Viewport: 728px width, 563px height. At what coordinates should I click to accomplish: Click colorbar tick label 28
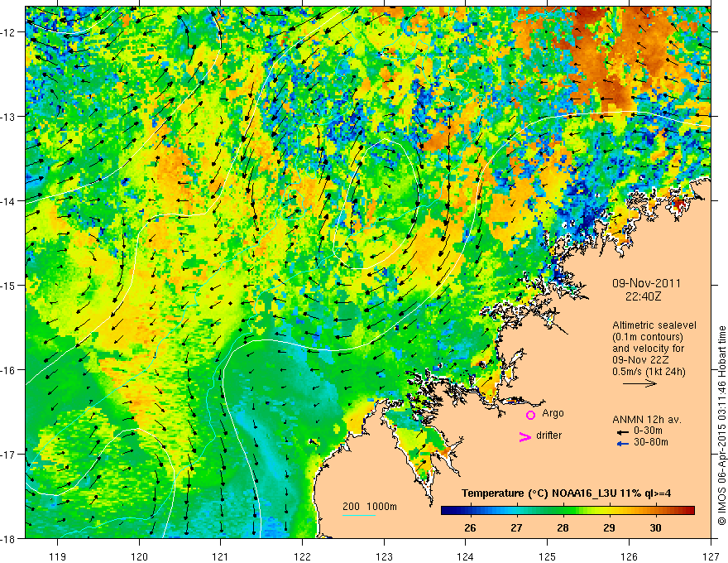point(563,528)
